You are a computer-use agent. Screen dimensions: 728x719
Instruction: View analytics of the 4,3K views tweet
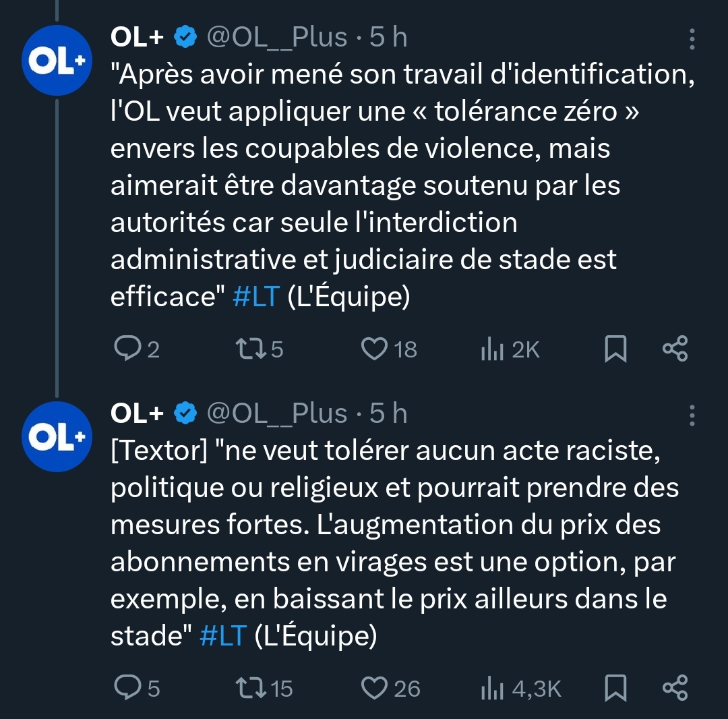click(x=493, y=689)
